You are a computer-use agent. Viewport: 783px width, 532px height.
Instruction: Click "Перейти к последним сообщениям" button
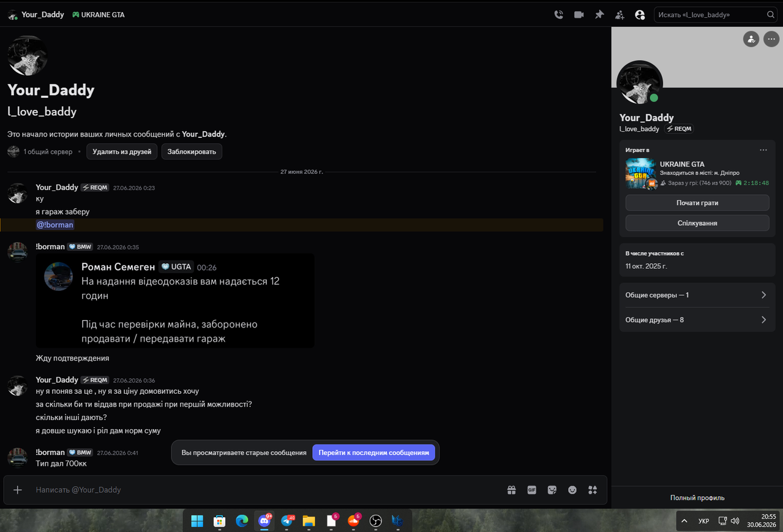pos(374,452)
